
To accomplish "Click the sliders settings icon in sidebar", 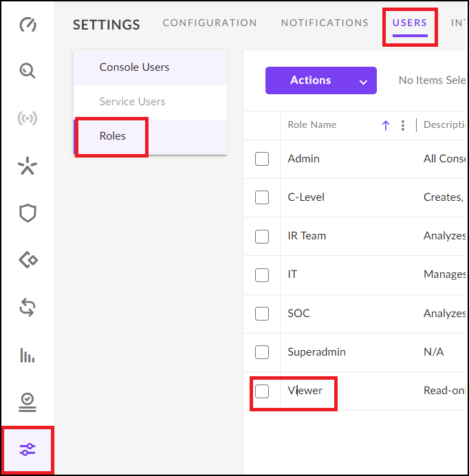I will (28, 450).
